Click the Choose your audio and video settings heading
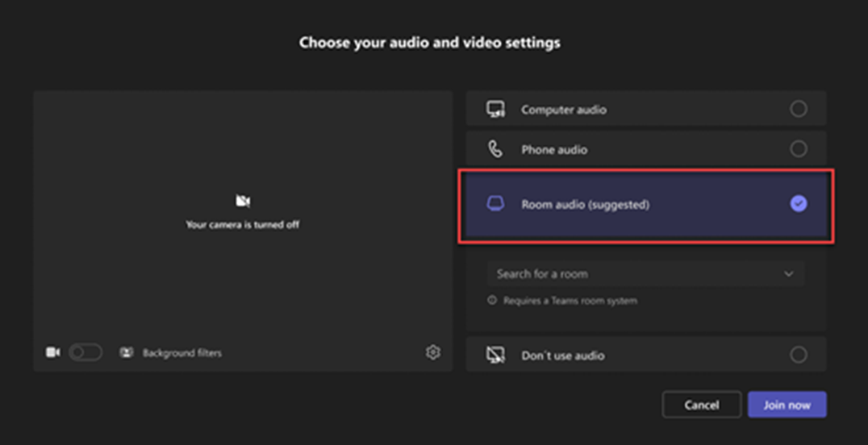Image resolution: width=868 pixels, height=445 pixels. [430, 43]
